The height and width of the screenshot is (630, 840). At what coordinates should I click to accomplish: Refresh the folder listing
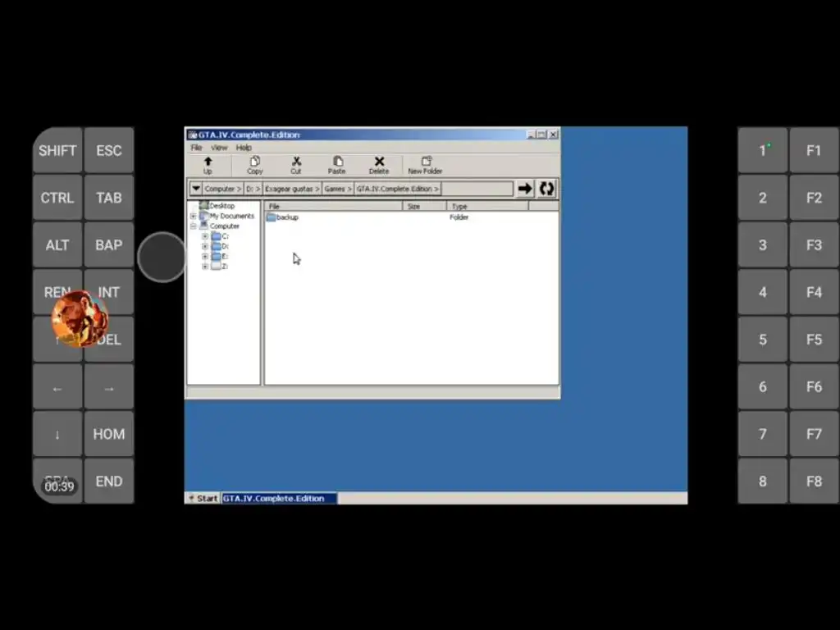547,189
